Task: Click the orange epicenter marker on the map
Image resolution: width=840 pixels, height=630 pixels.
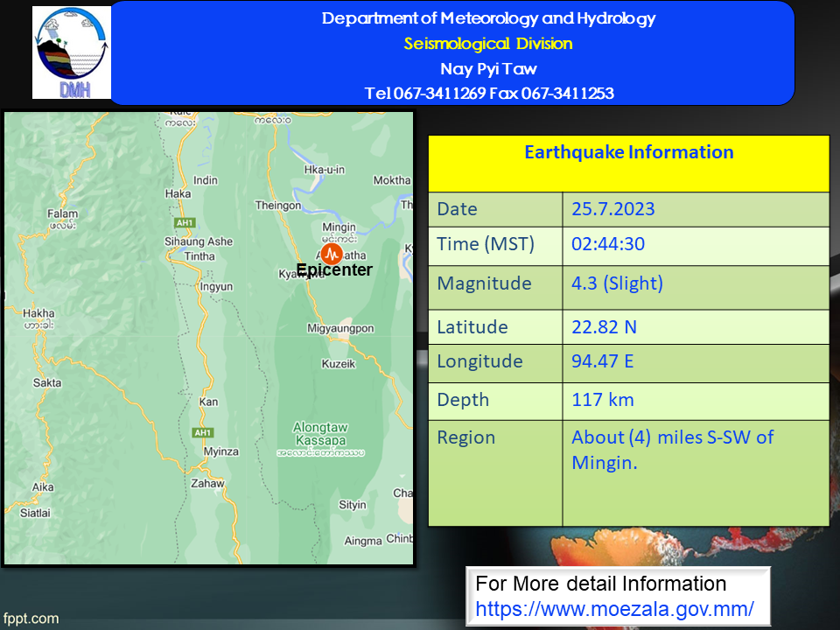Action: click(x=332, y=254)
